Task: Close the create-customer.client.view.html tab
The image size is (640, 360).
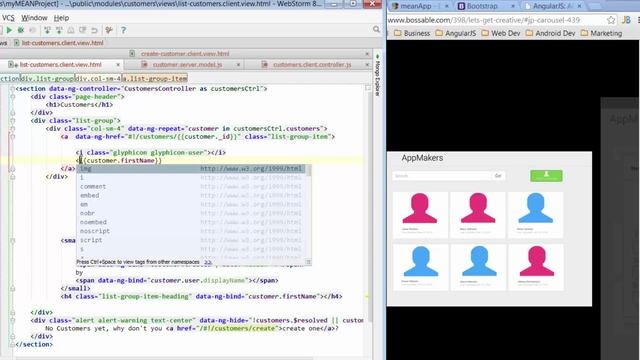Action: coord(367,53)
